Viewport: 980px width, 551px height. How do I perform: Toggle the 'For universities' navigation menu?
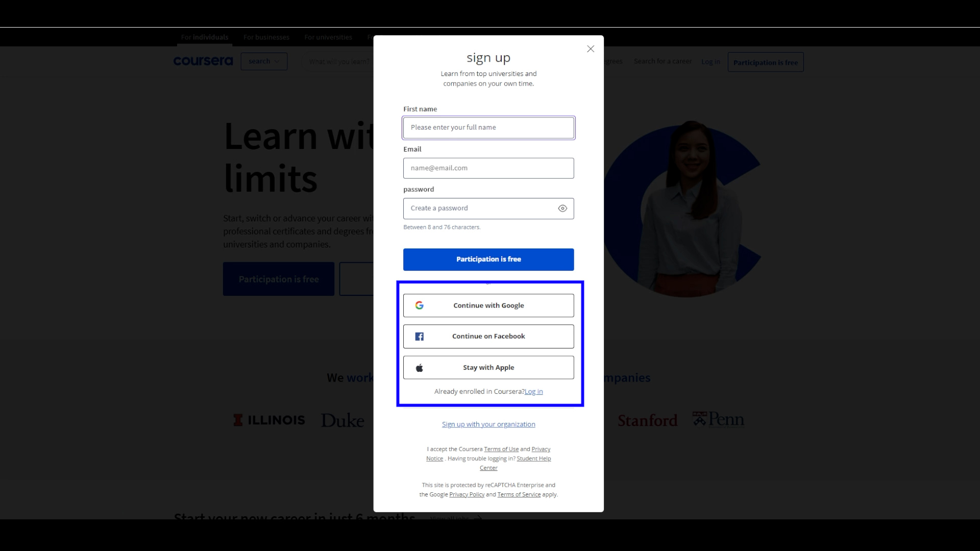pyautogui.click(x=329, y=37)
